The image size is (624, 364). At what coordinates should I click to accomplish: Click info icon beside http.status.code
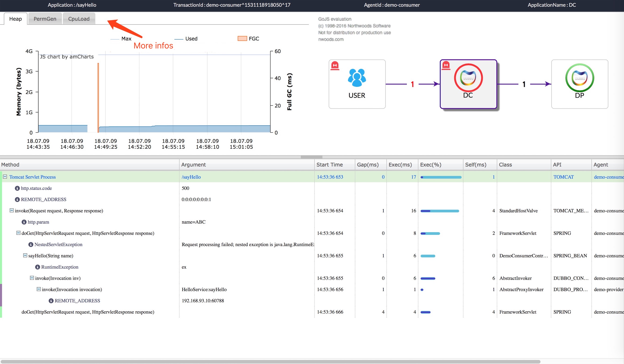[17, 189]
